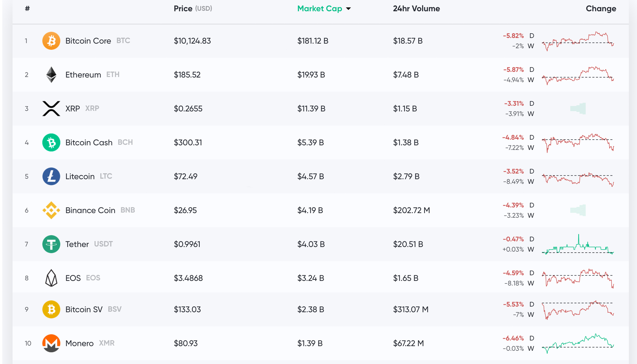Open the Bitcoin Core name link
This screenshot has height=364, width=637.
[x=88, y=41]
